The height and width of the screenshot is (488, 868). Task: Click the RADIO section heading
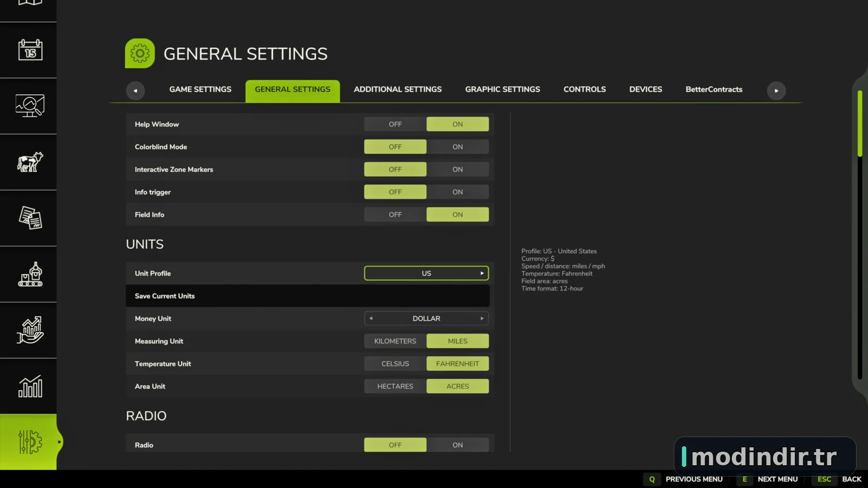pyautogui.click(x=146, y=416)
